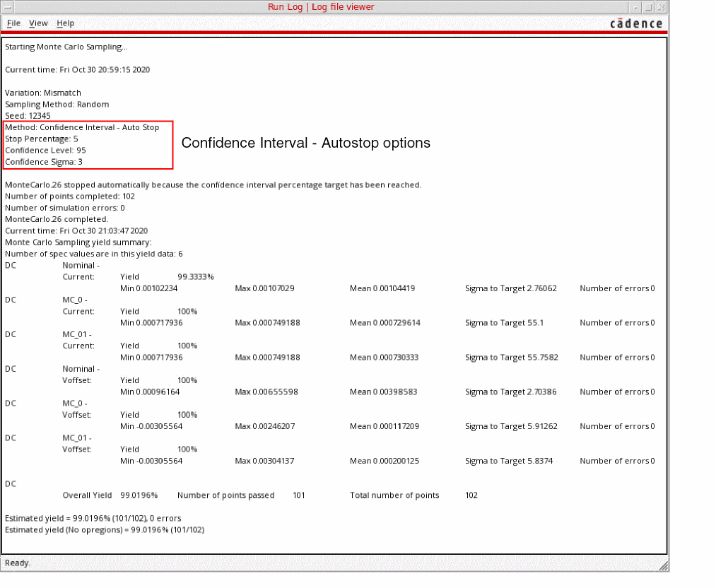Click the 'Starting Monte Carlo Sampling...' line
716x588 pixels.
pos(66,47)
